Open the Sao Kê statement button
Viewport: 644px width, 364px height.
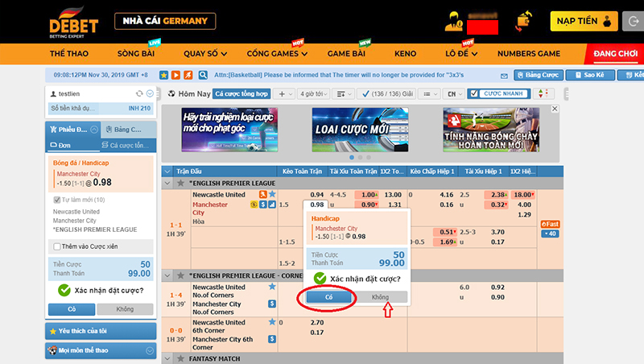[x=590, y=75]
